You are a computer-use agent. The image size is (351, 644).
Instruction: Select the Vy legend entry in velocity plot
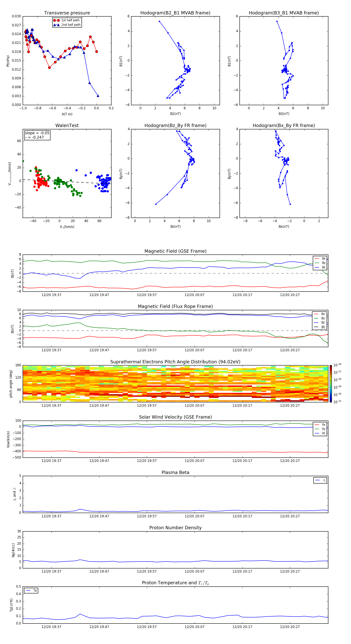[320, 429]
